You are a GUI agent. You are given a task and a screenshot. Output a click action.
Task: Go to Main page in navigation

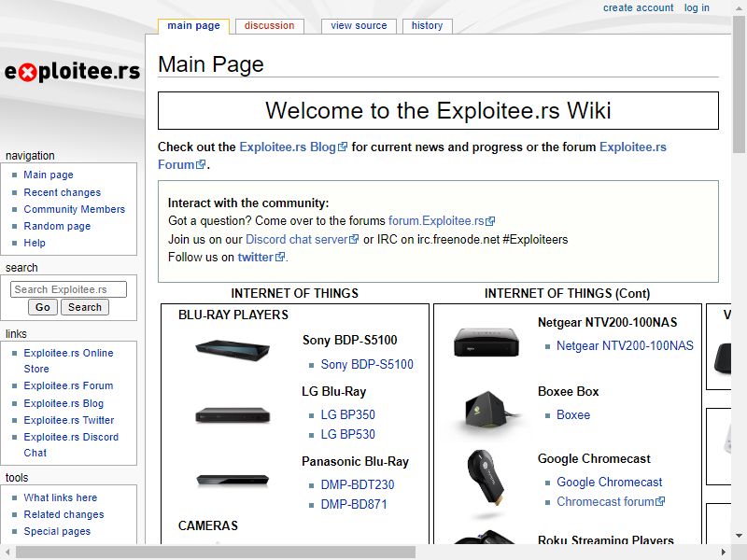click(49, 175)
